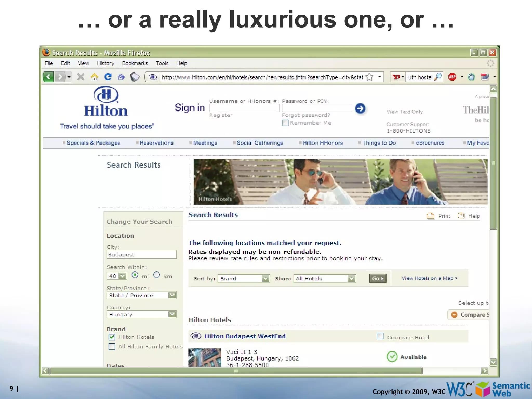The image size is (532, 399).
Task: Click the hand pointer toolbar icon
Action: (x=471, y=77)
